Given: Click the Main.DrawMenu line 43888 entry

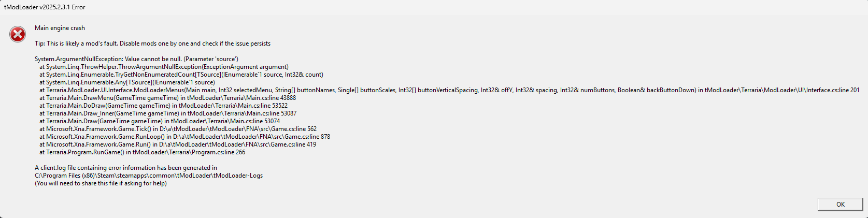Looking at the screenshot, I should (168, 98).
